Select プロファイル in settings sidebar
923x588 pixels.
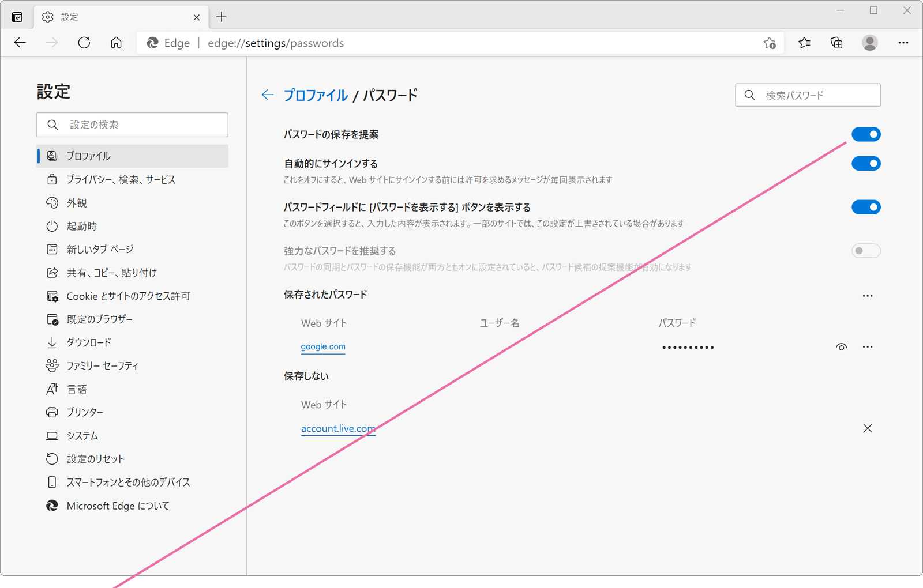click(x=132, y=156)
